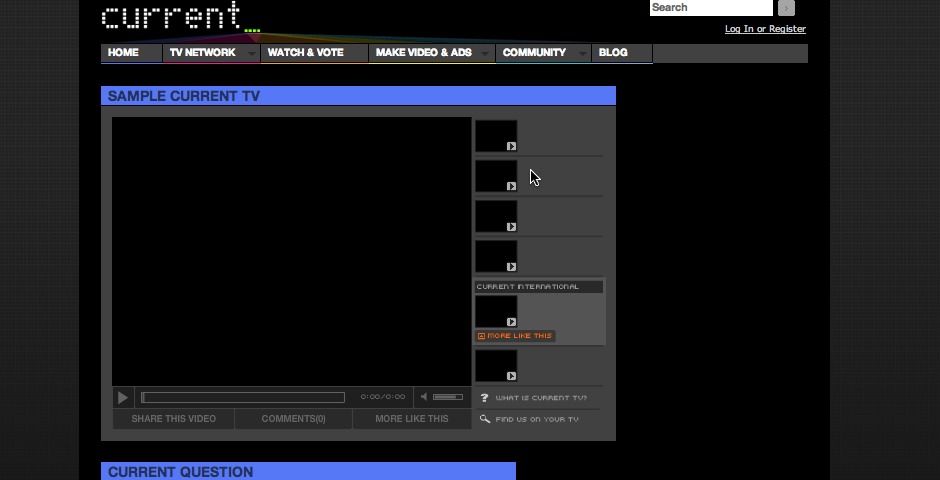Mute audio with the speaker icon
940x480 pixels.
424,397
